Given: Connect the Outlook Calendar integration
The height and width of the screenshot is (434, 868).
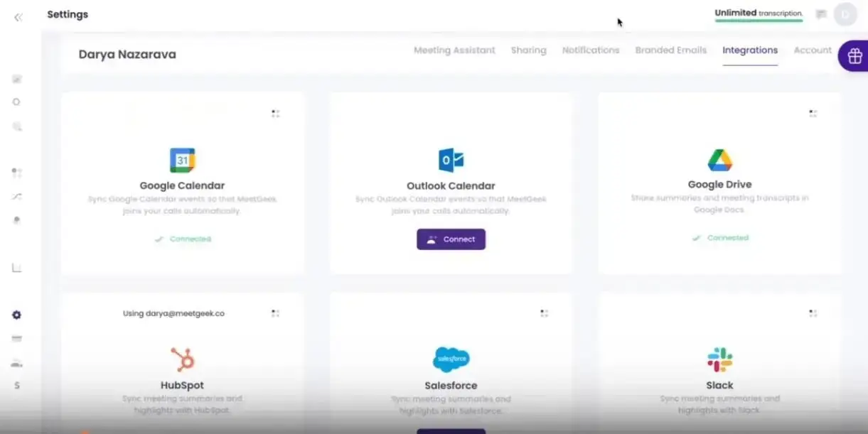Looking at the screenshot, I should 451,239.
